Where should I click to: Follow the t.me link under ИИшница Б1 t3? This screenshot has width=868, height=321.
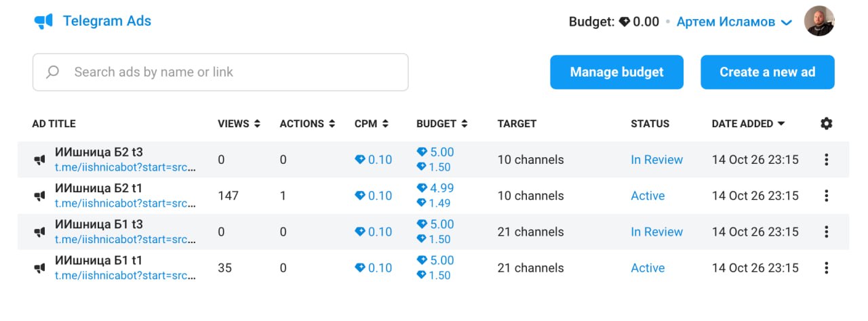pyautogui.click(x=125, y=239)
